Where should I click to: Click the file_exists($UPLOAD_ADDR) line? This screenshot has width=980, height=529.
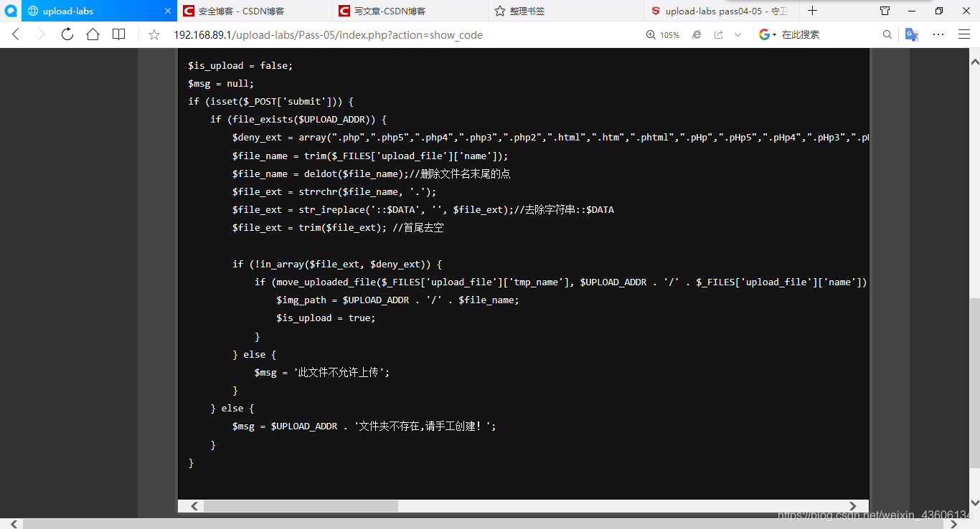pyautogui.click(x=298, y=119)
